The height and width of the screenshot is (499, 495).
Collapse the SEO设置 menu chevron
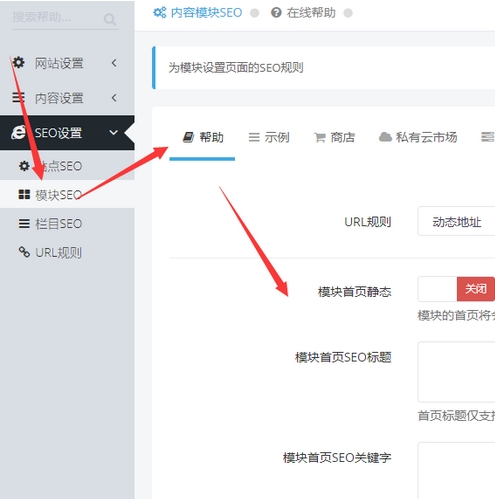[x=114, y=132]
